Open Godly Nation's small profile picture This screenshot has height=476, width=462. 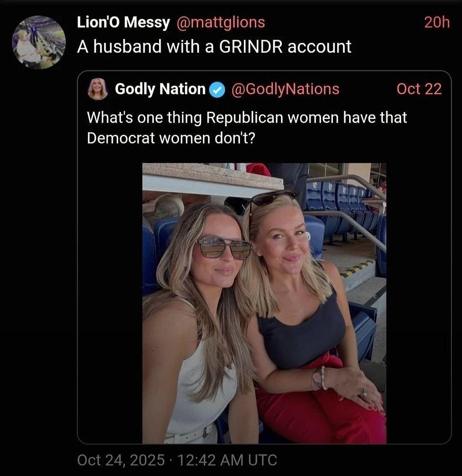tap(98, 89)
